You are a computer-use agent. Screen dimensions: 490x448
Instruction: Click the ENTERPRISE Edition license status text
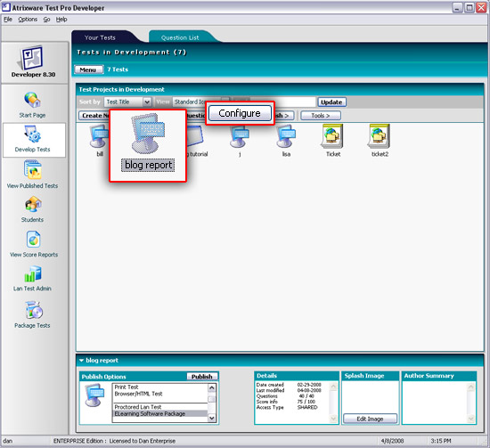point(114,441)
